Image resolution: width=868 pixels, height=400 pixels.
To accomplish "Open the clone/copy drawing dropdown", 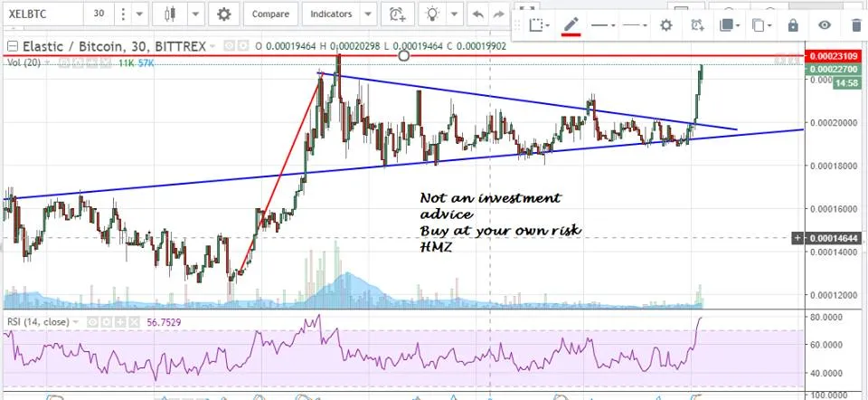I will 761,25.
